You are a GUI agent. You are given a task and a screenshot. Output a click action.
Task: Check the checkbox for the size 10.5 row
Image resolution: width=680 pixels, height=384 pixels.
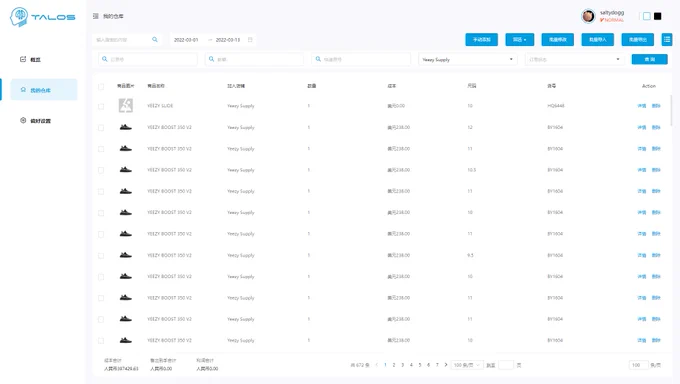(x=101, y=170)
